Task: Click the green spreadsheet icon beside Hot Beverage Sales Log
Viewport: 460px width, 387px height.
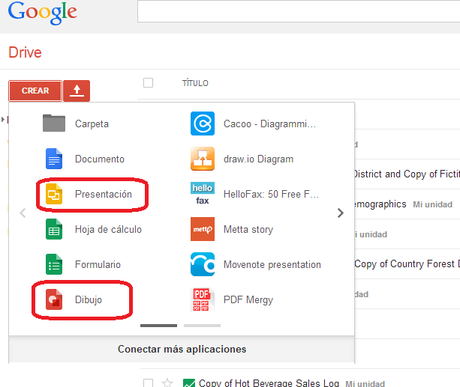Action: point(189,383)
